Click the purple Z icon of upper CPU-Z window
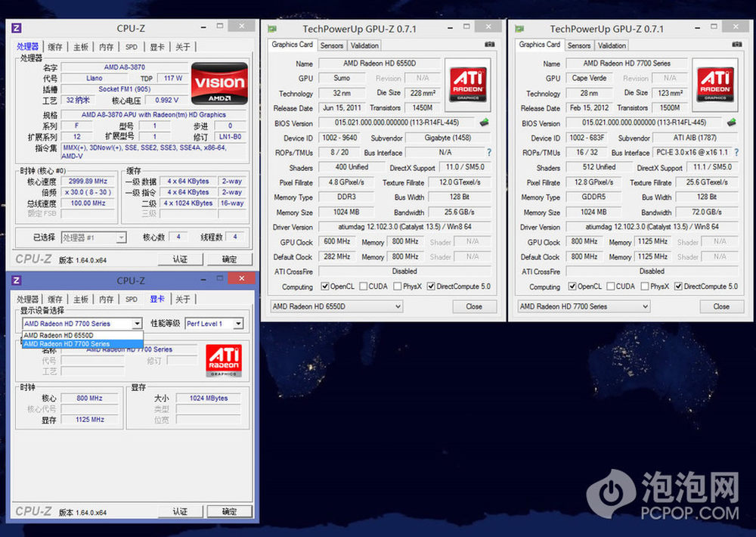 [17, 28]
